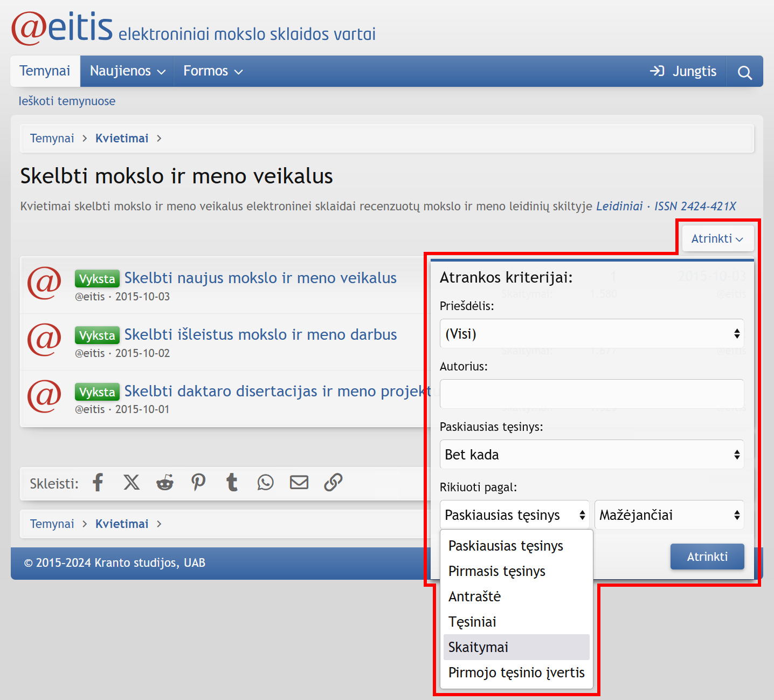Share the page on Pinterest
774x700 pixels.
198,483
